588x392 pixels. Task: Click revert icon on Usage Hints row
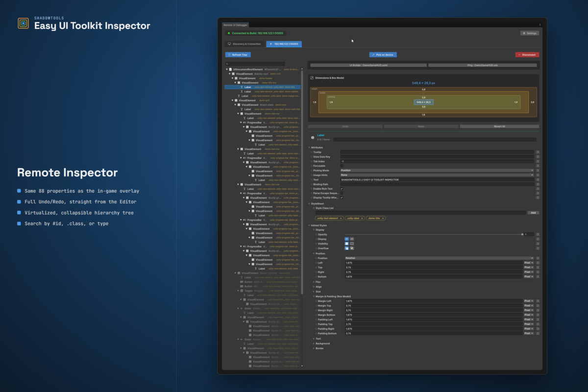pyautogui.click(x=538, y=175)
